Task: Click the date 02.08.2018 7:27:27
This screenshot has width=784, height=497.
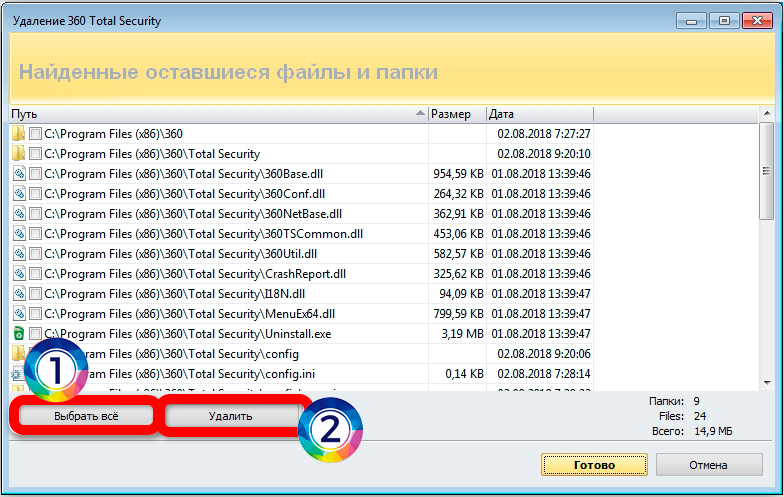Action: 544,134
